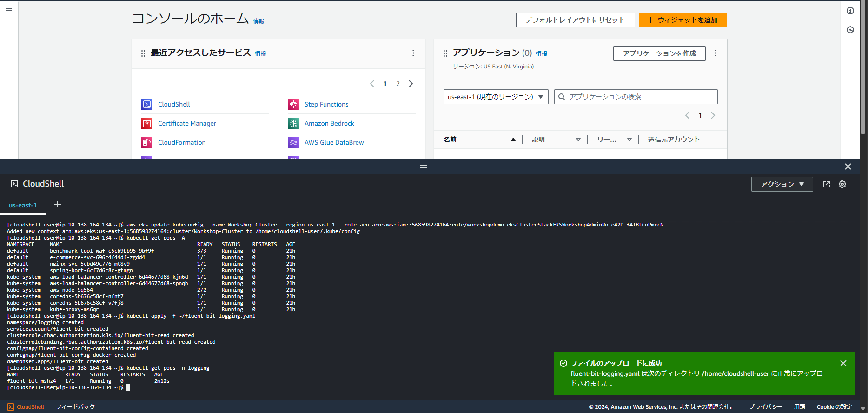Close the CloudShell panel
This screenshot has width=868, height=413.
(x=848, y=167)
